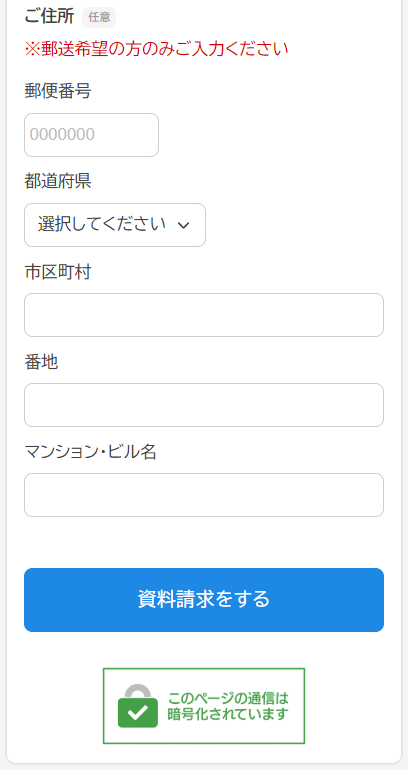Screen dimensions: 408x770
Task: Click the 郵便番号 field label
Action: click(57, 91)
